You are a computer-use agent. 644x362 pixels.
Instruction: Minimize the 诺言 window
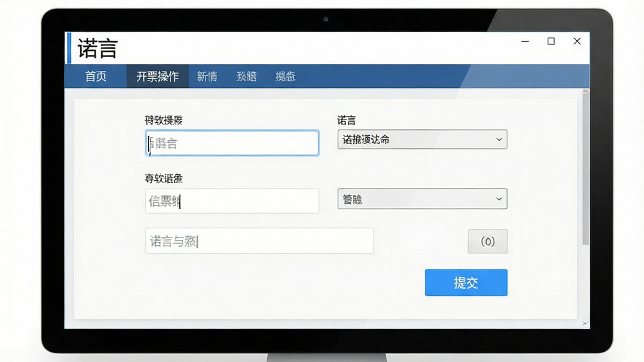[525, 41]
